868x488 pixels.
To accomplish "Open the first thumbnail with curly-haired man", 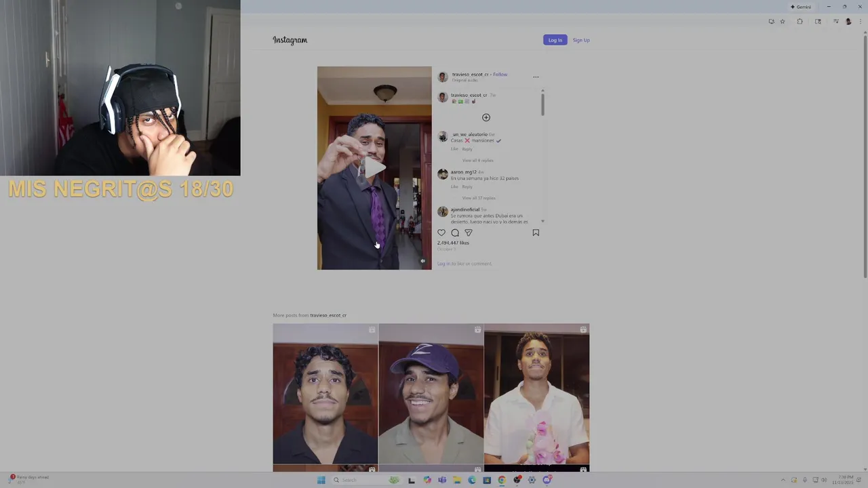I will pyautogui.click(x=325, y=393).
